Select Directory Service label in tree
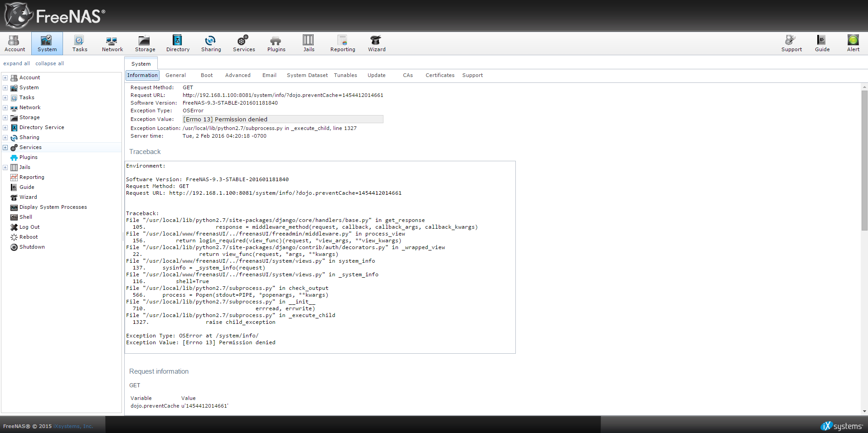Screen dimensions: 868x433 (x=42, y=127)
